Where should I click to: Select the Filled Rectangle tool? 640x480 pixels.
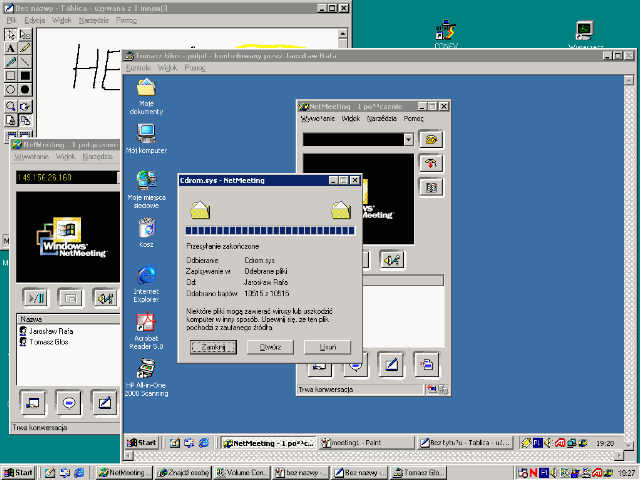[x=25, y=76]
